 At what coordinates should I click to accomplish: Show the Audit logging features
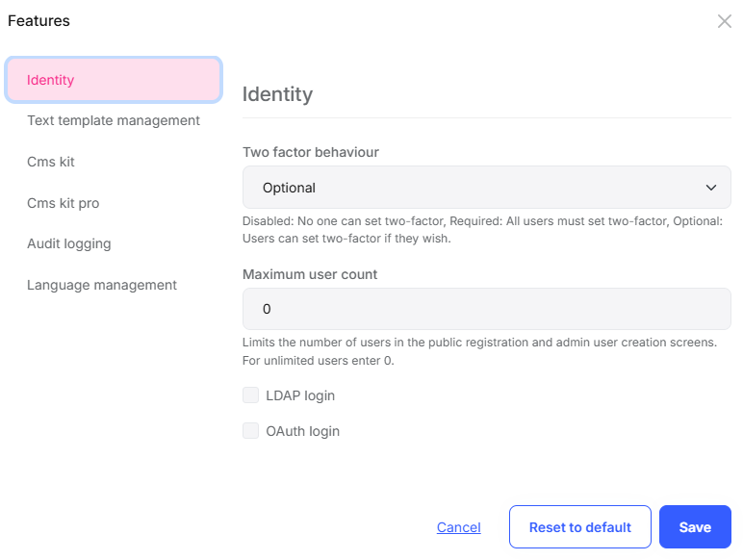(68, 243)
